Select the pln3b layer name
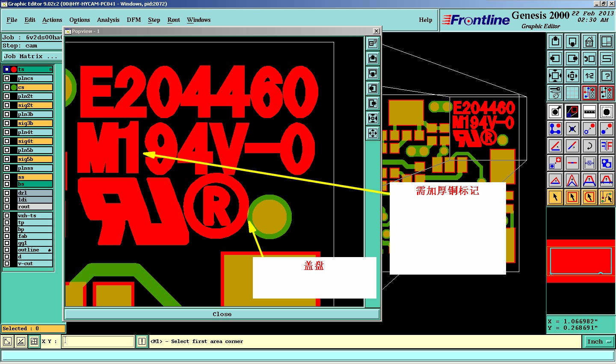This screenshot has height=364, width=616. 35,114
